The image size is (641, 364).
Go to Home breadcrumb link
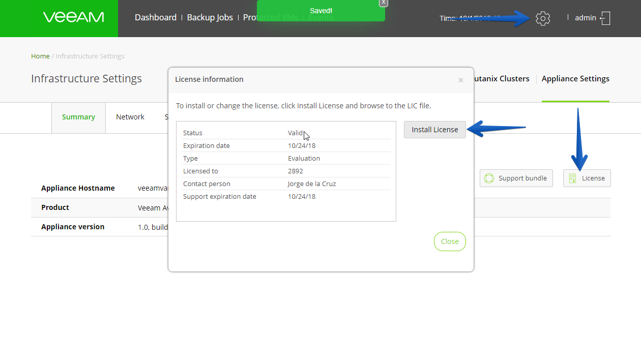click(40, 56)
